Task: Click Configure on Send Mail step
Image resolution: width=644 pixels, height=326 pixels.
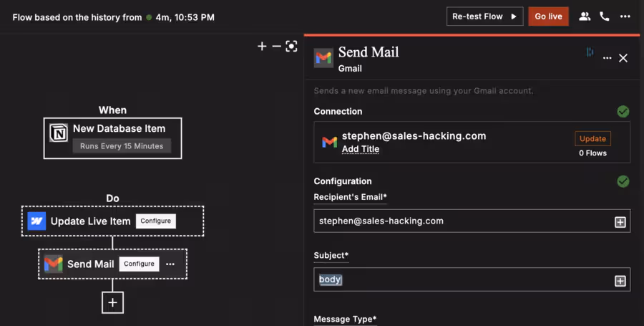Action: point(140,264)
